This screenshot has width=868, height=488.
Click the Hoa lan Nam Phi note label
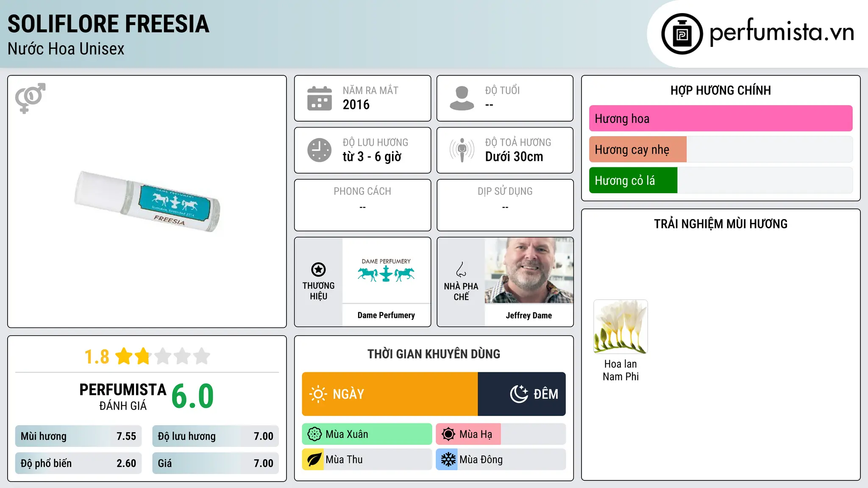coord(620,370)
